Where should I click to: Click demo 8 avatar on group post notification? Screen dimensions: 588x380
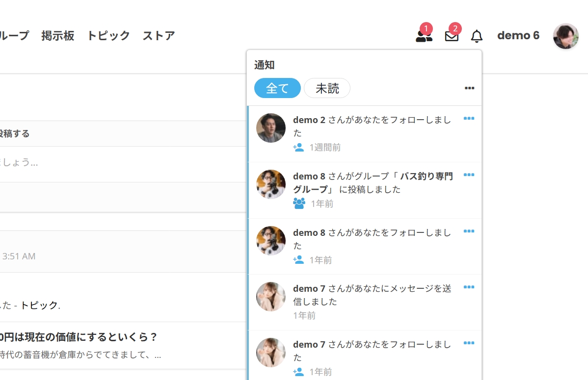coord(271,184)
